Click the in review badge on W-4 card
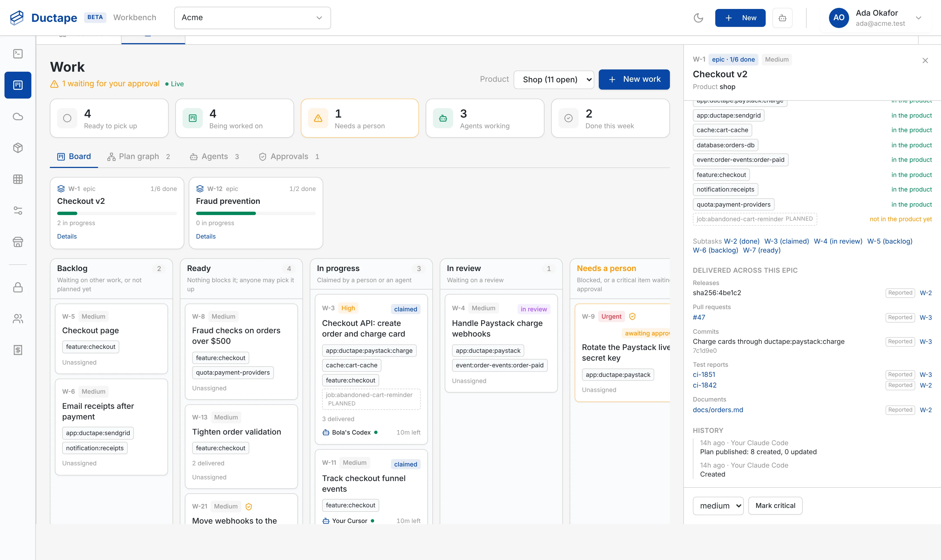This screenshot has width=941, height=560. point(533,309)
